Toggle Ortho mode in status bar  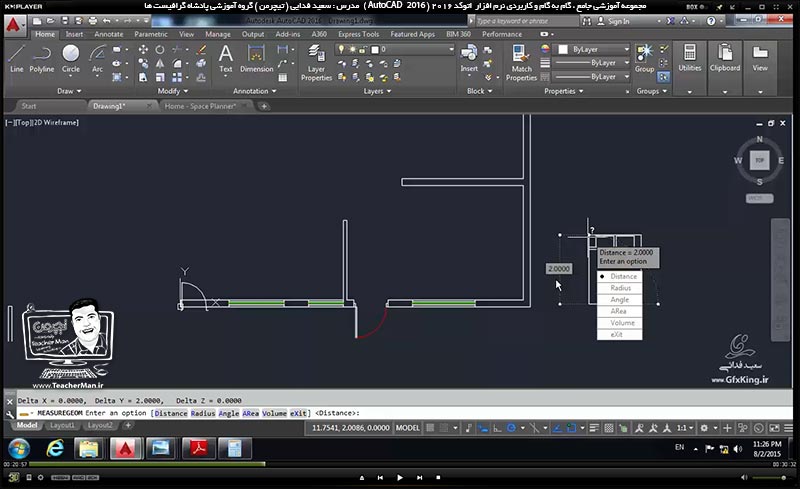[497, 428]
